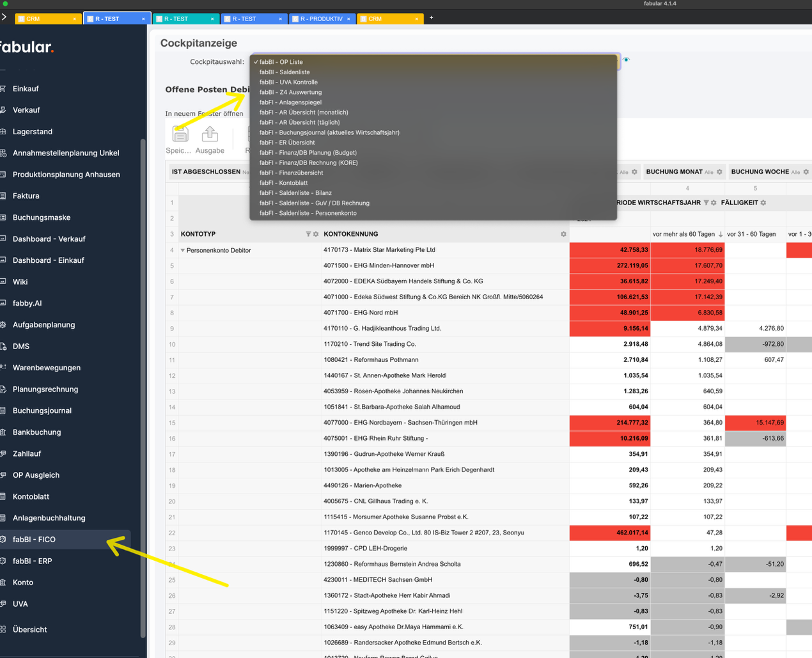Activate the leftmost CRM tab

[x=43, y=19]
